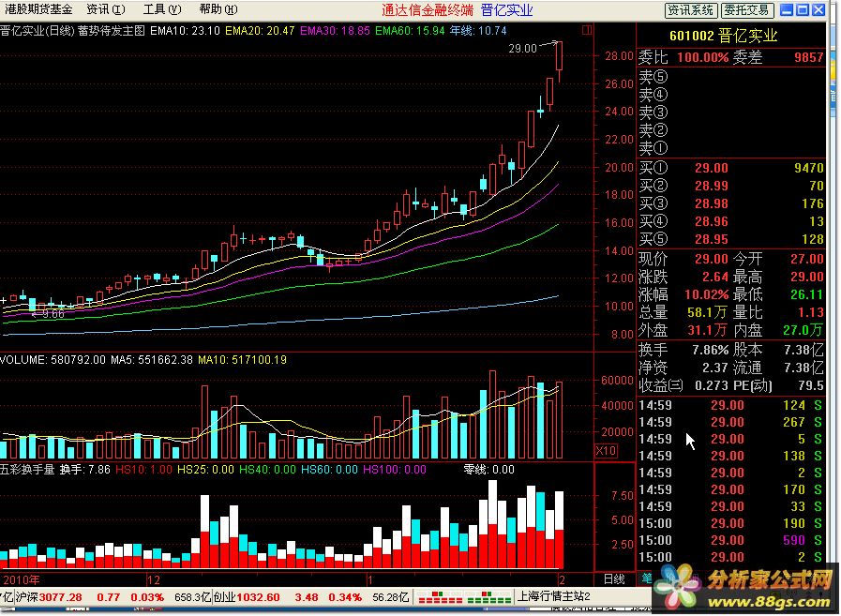Click the HS25: 0.00 label
This screenshot has width=841, height=616.
click(x=205, y=470)
